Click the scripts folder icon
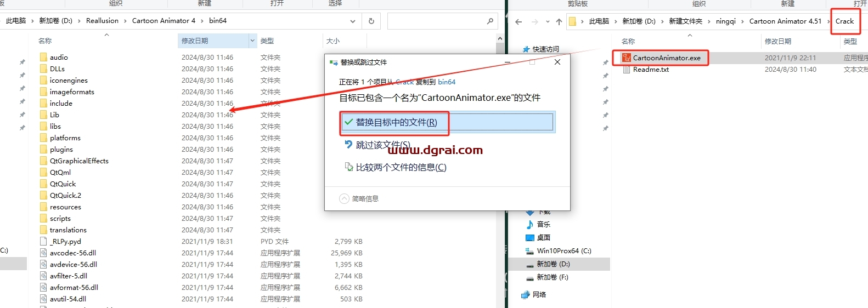The height and width of the screenshot is (308, 868). tap(43, 218)
